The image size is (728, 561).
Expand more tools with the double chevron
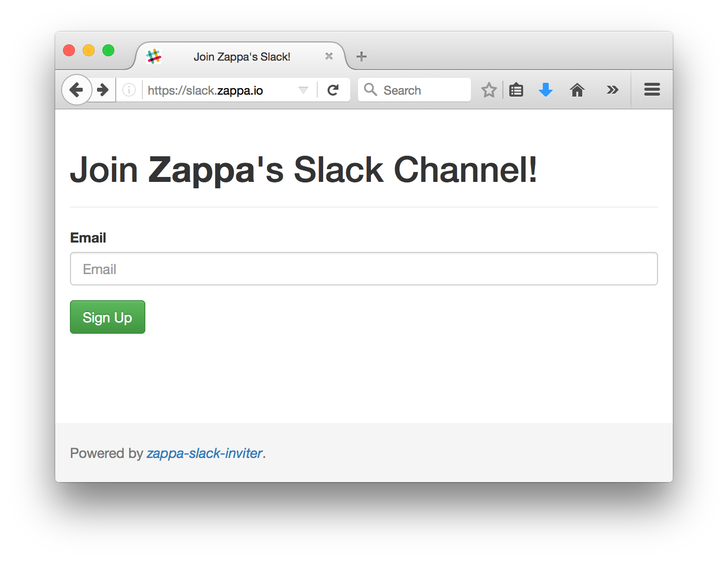click(x=612, y=90)
